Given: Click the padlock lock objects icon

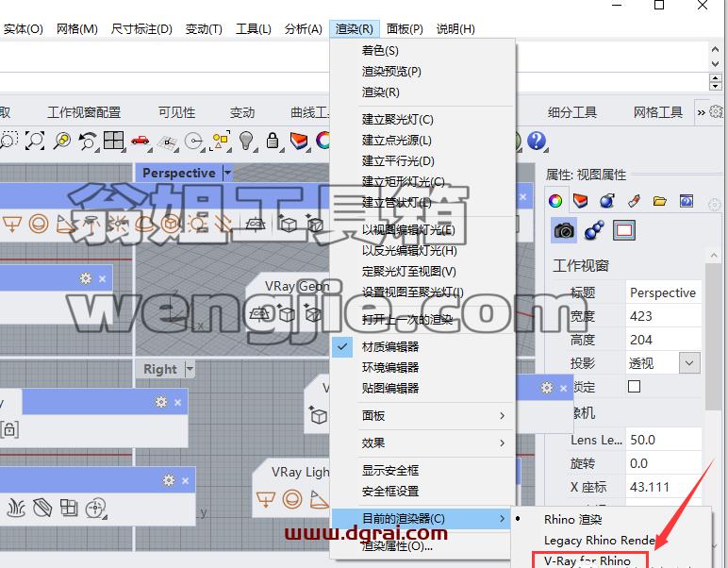Looking at the screenshot, I should tap(273, 141).
